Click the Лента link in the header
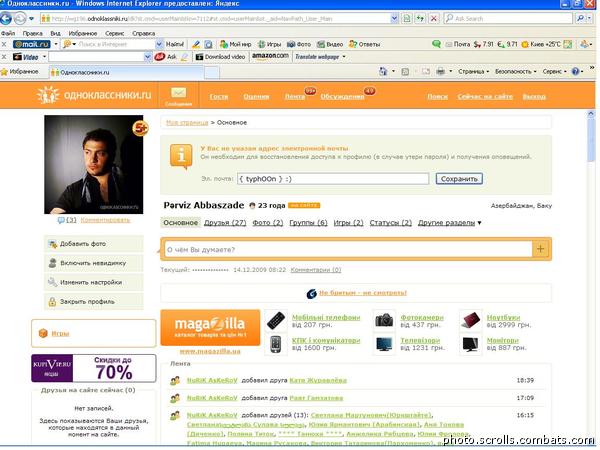 pos(295,96)
